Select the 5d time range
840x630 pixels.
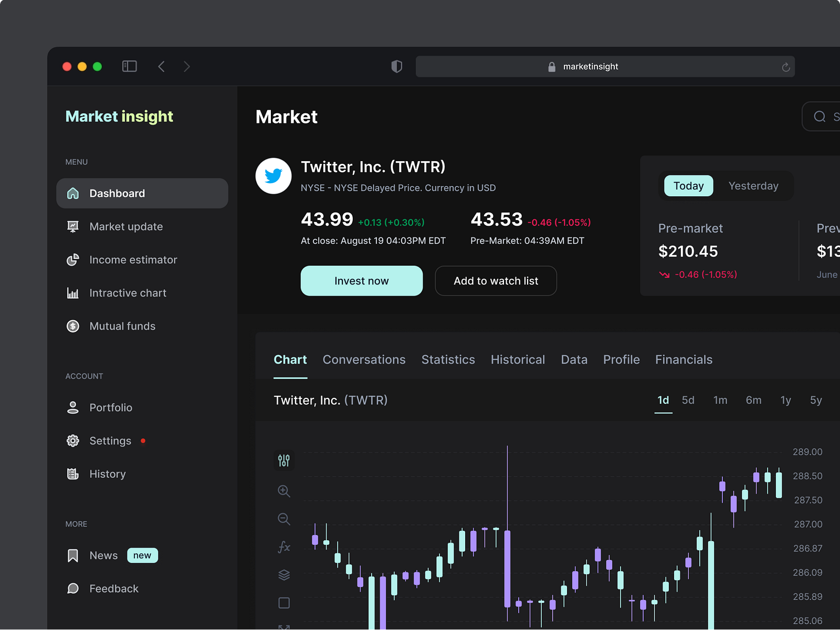click(x=688, y=400)
